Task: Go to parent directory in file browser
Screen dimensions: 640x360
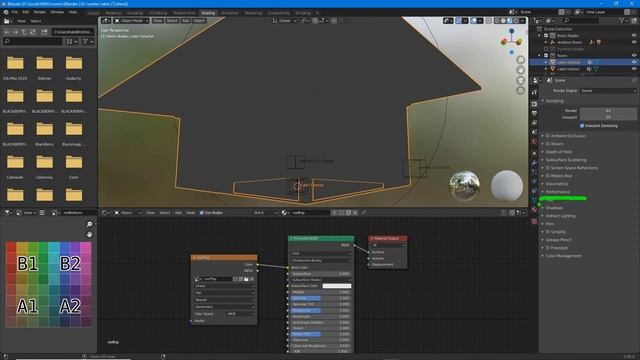Action: tap(24, 32)
